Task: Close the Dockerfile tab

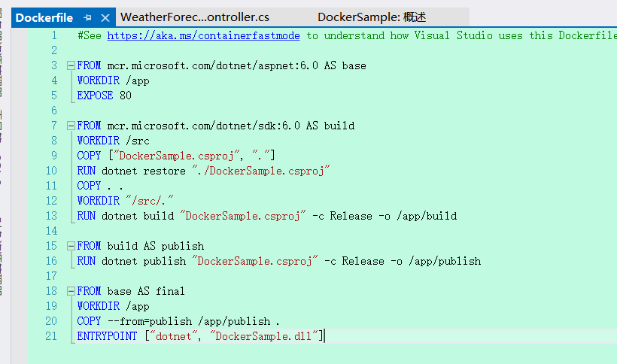Action: click(x=105, y=18)
